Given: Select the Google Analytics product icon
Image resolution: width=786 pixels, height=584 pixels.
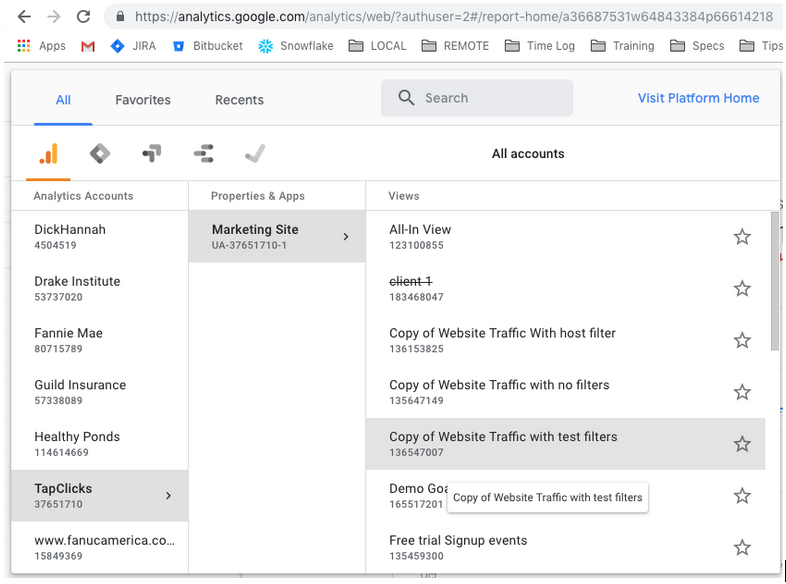Looking at the screenshot, I should coord(49,153).
